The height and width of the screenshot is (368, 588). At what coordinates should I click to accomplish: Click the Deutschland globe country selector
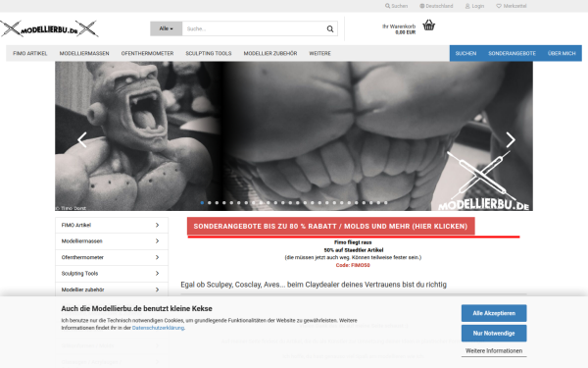click(436, 6)
